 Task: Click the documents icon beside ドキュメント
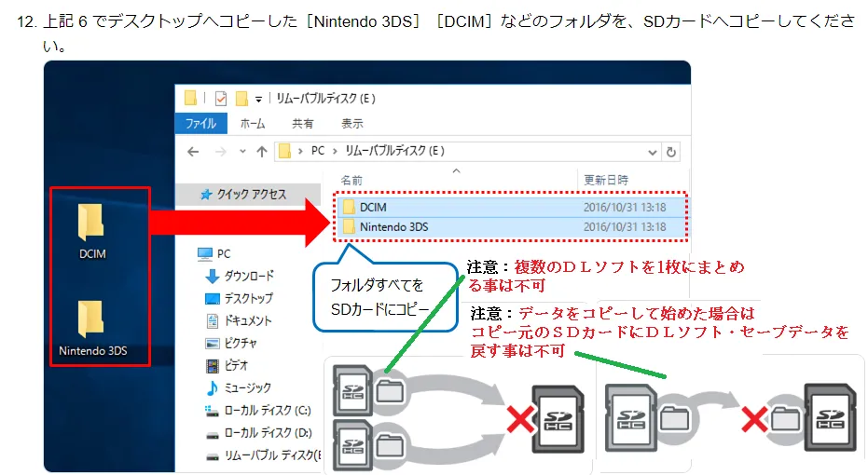click(212, 320)
